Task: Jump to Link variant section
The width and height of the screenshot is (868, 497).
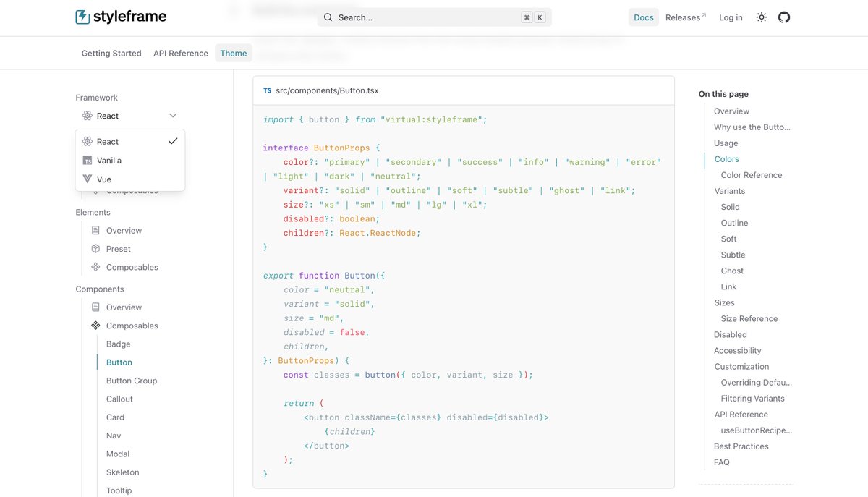Action: [728, 286]
